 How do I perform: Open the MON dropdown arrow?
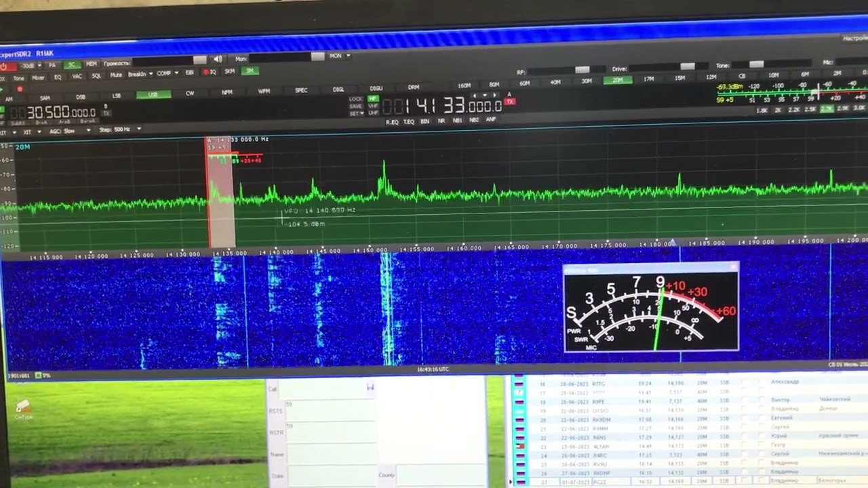pyautogui.click(x=349, y=56)
